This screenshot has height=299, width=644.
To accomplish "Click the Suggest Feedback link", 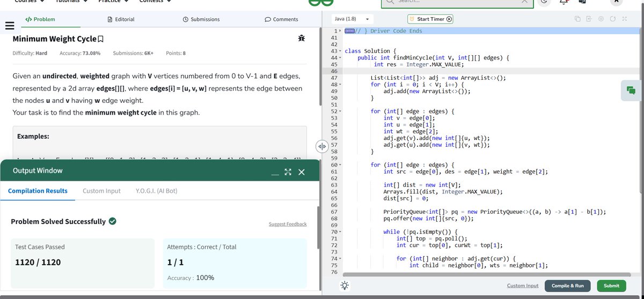I will click(x=288, y=224).
